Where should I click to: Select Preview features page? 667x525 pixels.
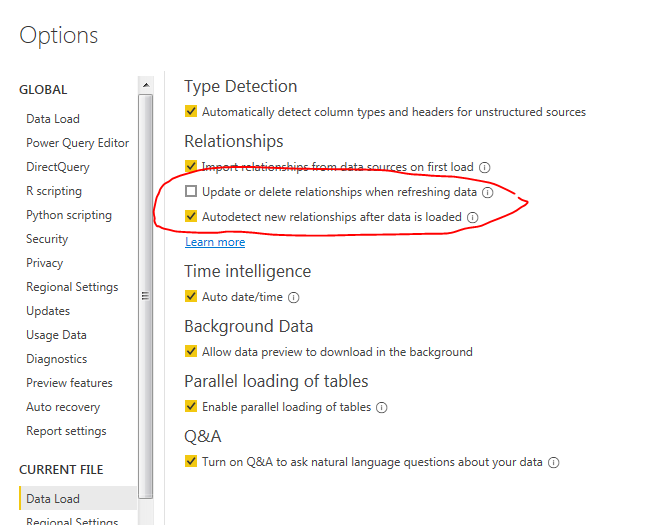click(69, 383)
